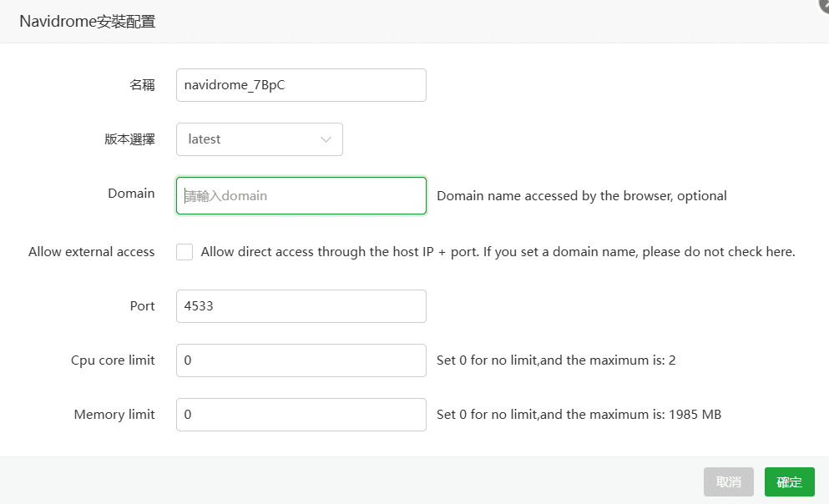The width and height of the screenshot is (829, 504).
Task: Click the 'Allow external access' label
Action: point(92,252)
